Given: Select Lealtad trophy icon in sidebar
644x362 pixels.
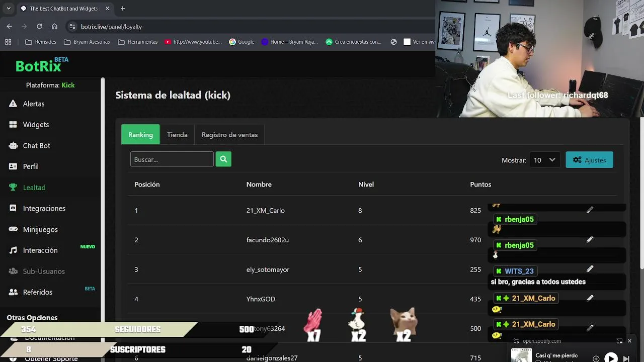Looking at the screenshot, I should point(14,187).
